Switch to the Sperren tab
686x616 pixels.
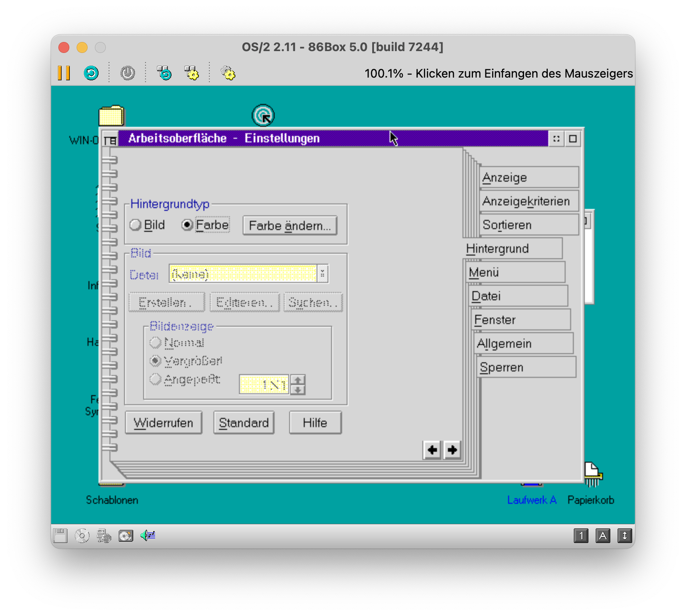point(527,367)
